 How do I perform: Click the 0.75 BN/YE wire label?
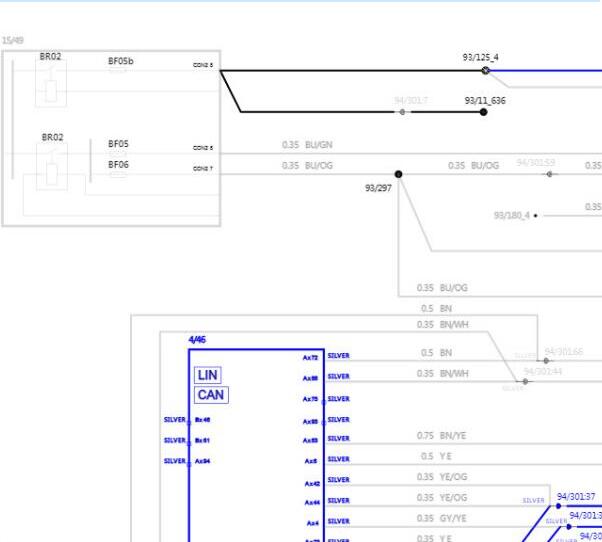click(x=442, y=436)
